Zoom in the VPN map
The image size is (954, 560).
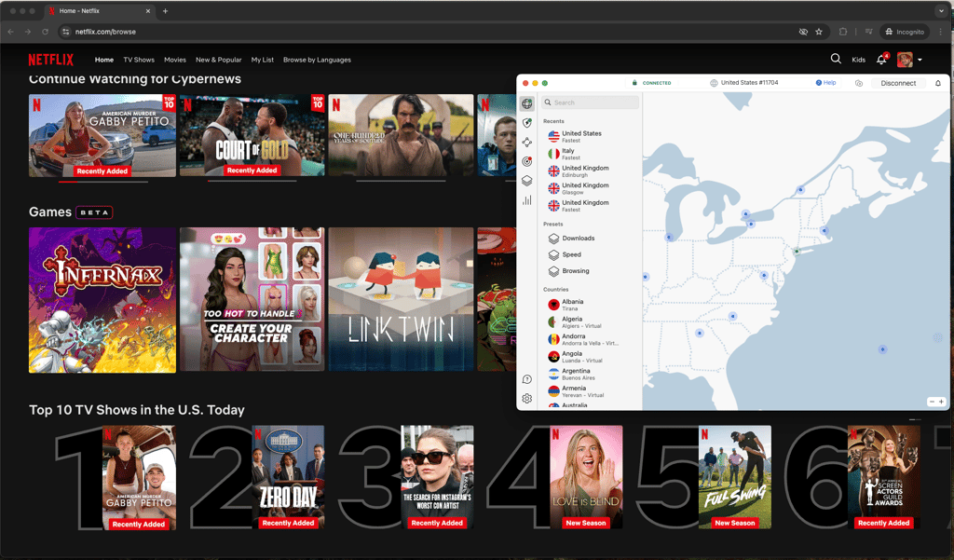click(x=941, y=402)
